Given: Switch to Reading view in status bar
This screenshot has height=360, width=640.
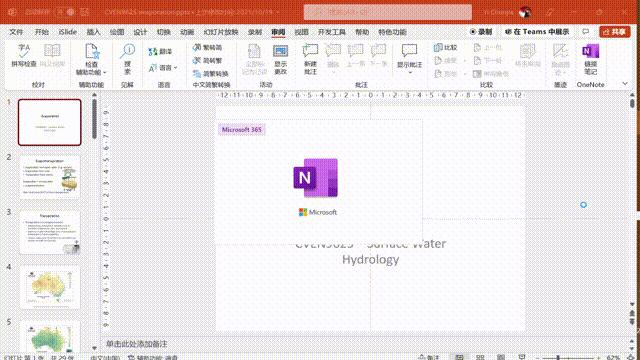Looking at the screenshot, I should [501, 357].
